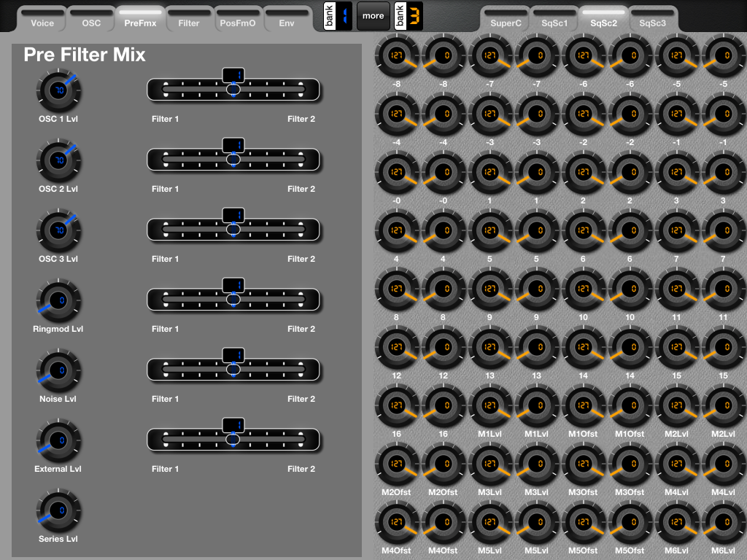This screenshot has width=747, height=560.
Task: Click the M3Ofst knob showing 0
Action: (630, 464)
